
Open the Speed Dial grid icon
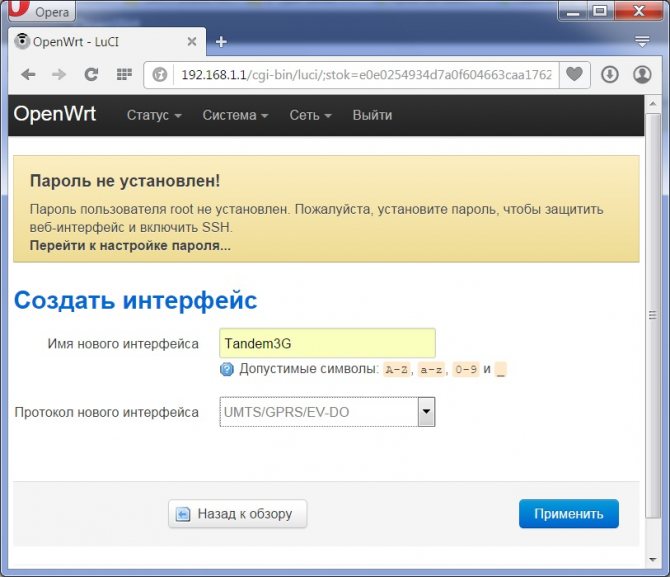[x=124, y=74]
